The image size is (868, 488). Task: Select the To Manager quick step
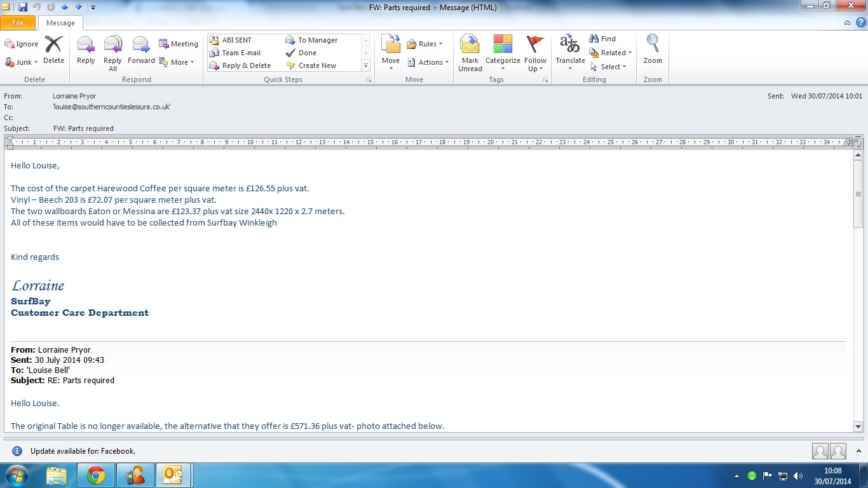[312, 40]
